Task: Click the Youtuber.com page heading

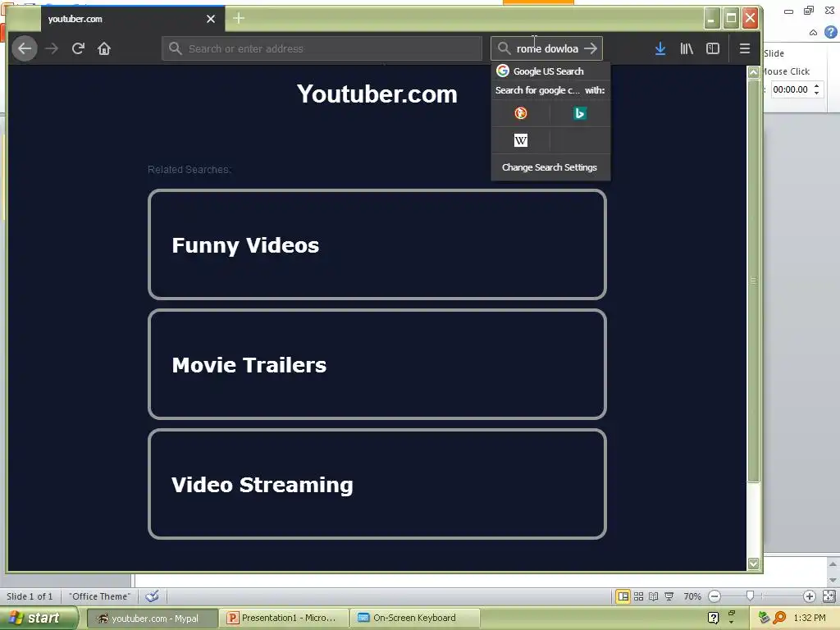Action: pyautogui.click(x=377, y=94)
